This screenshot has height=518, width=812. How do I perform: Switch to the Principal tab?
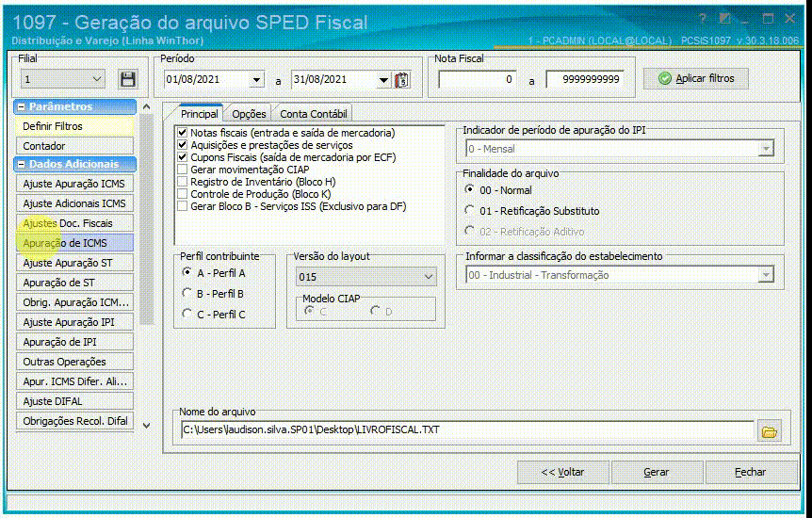[x=199, y=113]
